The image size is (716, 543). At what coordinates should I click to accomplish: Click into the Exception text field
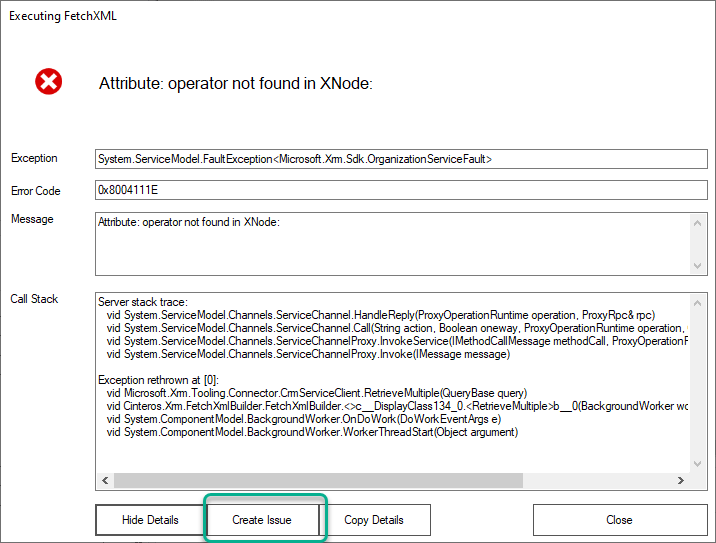(400, 159)
